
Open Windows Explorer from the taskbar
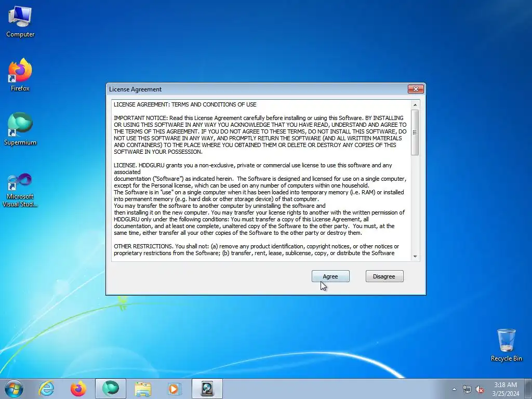pos(143,389)
